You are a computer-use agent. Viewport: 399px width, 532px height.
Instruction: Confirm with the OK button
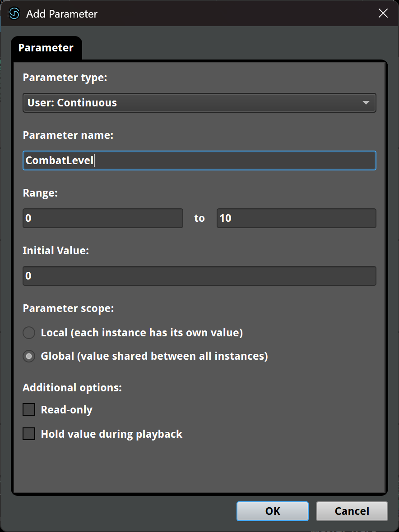pyautogui.click(x=273, y=511)
